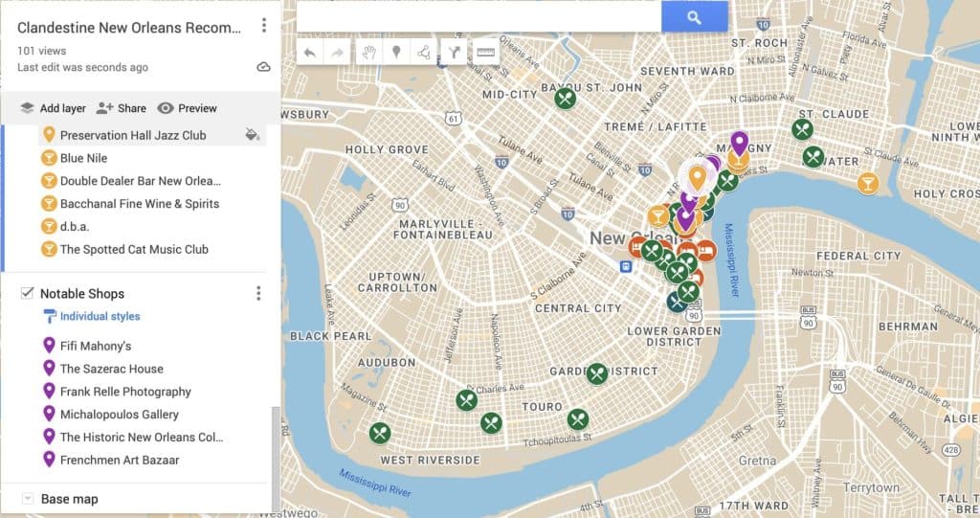Click paint bucket beside Preservation Hall Jazz Club
Screen dimensions: 980x518
[x=252, y=135]
